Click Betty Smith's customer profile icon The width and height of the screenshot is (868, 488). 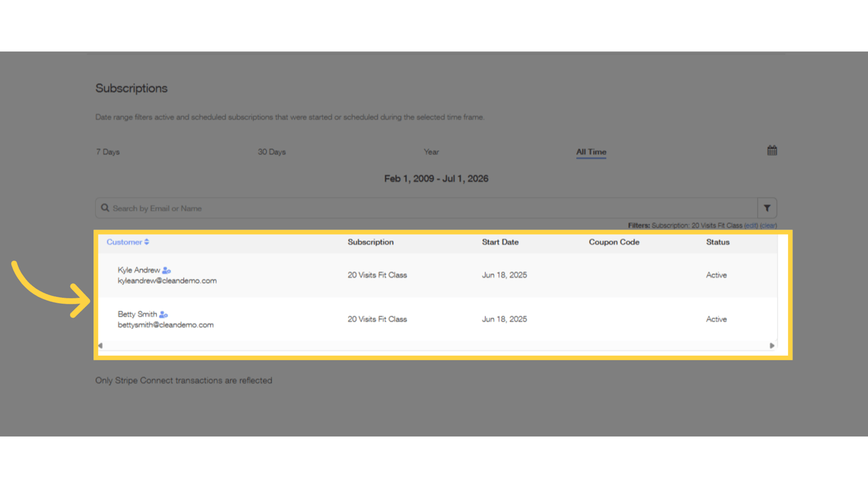click(163, 313)
